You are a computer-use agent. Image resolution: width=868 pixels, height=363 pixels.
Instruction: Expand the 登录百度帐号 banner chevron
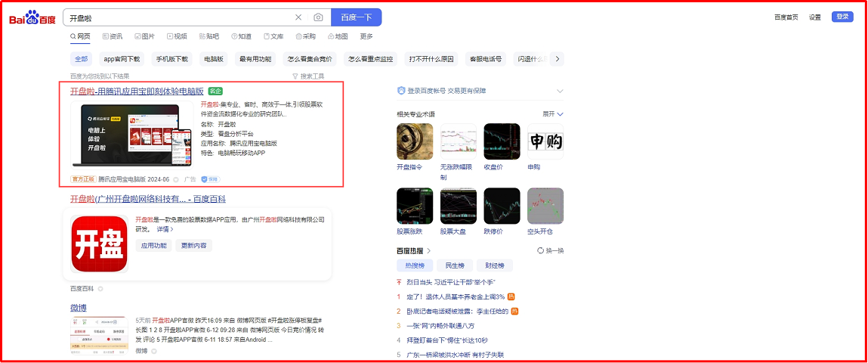(x=560, y=91)
